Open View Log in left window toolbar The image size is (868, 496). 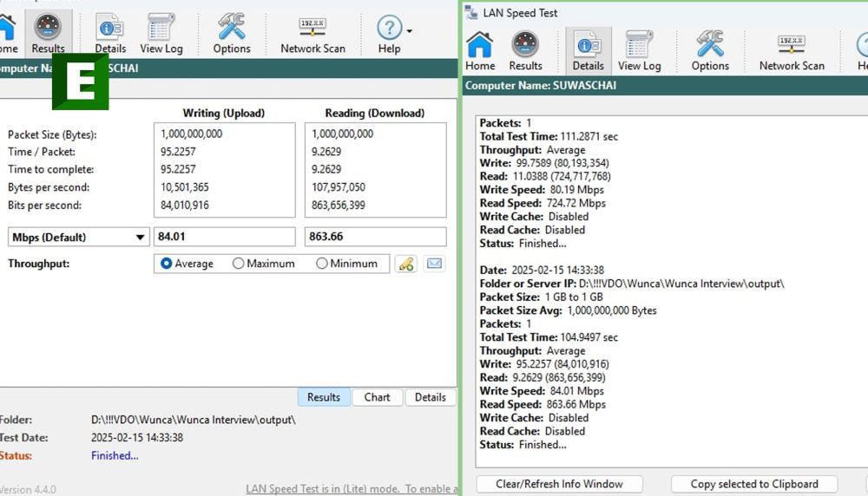coord(161,33)
